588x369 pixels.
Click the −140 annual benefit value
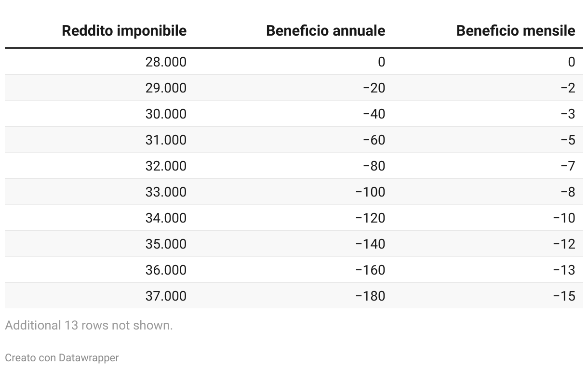[370, 244]
